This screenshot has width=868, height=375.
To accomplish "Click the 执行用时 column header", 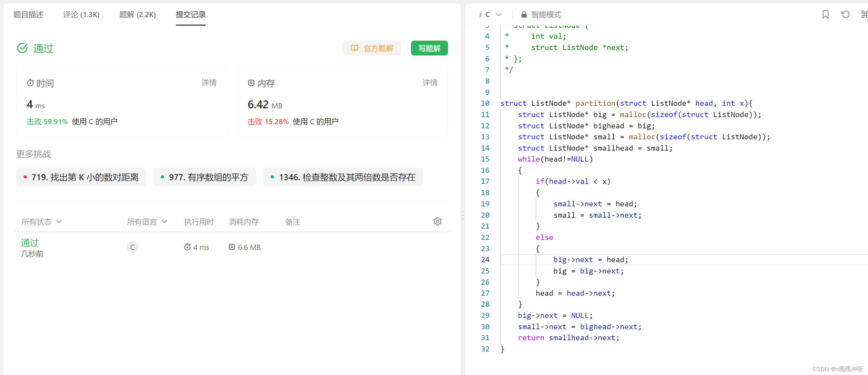I will (199, 222).
